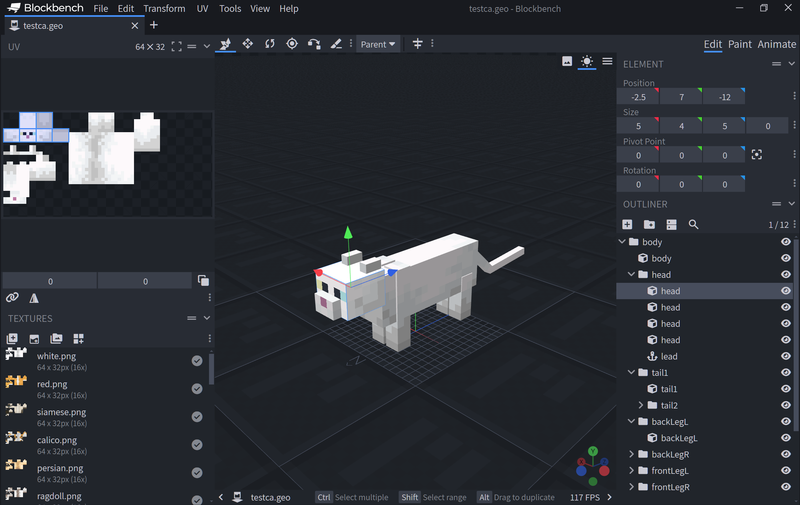Click the texture group grid icon

pos(78,339)
